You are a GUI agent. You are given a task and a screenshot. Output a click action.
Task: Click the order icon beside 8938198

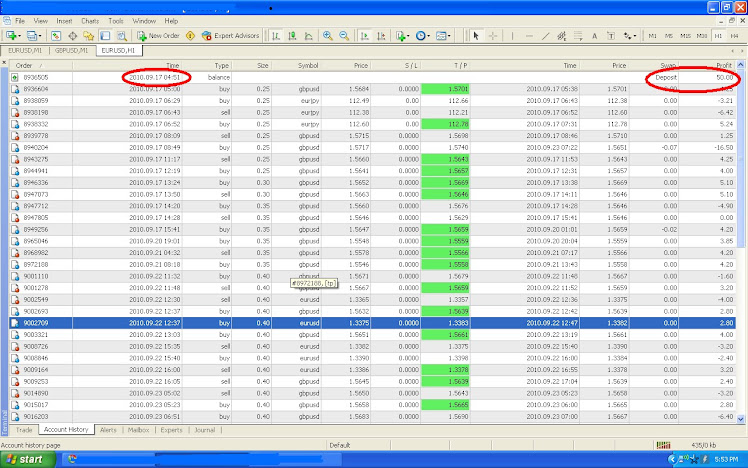tap(15, 113)
